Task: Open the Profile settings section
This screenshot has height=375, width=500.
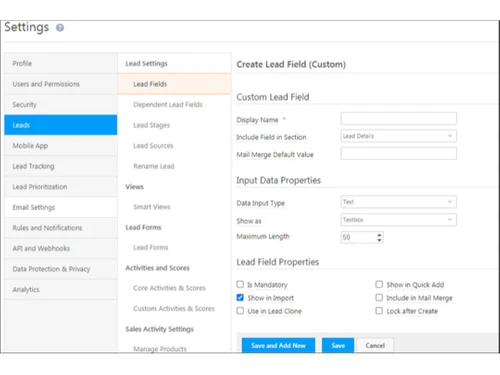Action: coord(61,63)
